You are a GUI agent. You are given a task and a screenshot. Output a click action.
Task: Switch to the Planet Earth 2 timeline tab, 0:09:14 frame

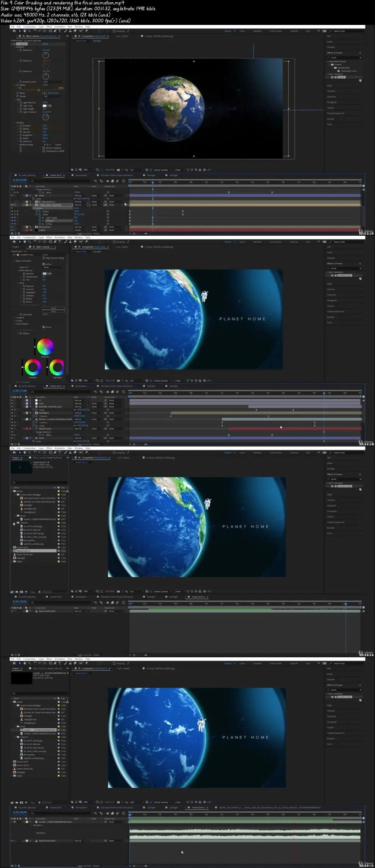(198, 808)
